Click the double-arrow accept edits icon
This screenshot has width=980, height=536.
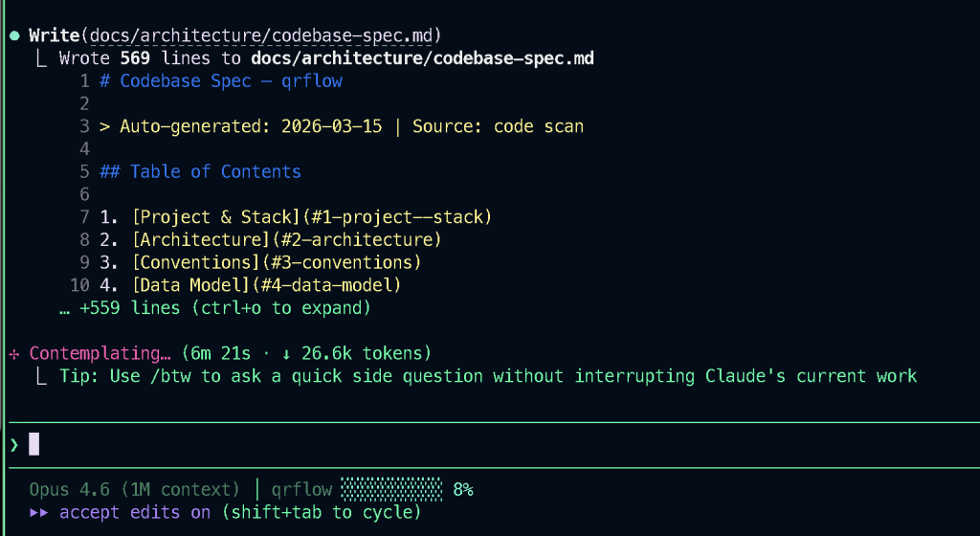pyautogui.click(x=39, y=513)
